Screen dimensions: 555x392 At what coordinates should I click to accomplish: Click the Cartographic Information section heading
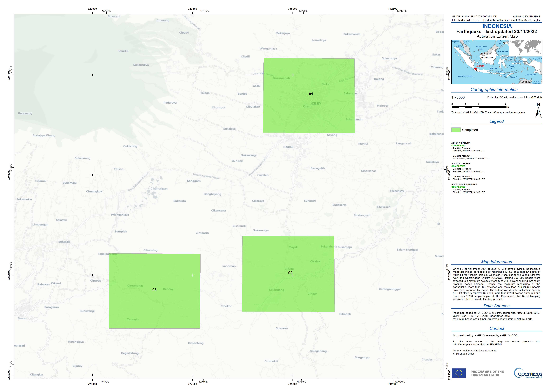(x=494, y=90)
